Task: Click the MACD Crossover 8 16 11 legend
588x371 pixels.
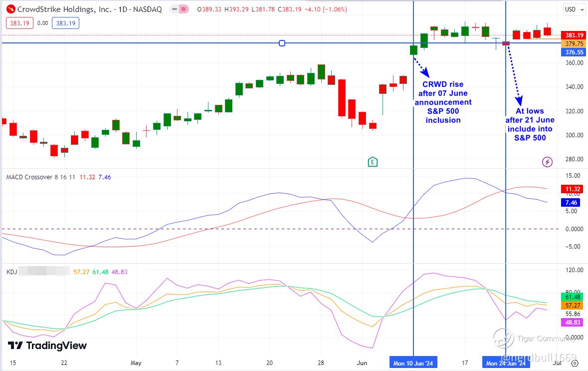Action: coord(41,177)
